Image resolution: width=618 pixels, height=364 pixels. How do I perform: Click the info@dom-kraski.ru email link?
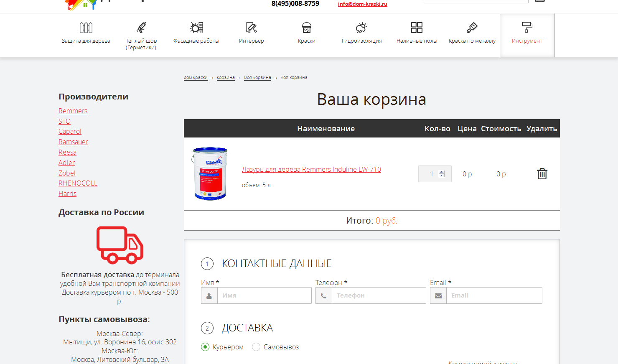coord(363,4)
